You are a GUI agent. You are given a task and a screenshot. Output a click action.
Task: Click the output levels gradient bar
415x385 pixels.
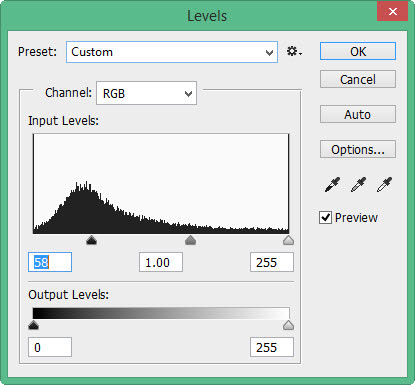161,313
